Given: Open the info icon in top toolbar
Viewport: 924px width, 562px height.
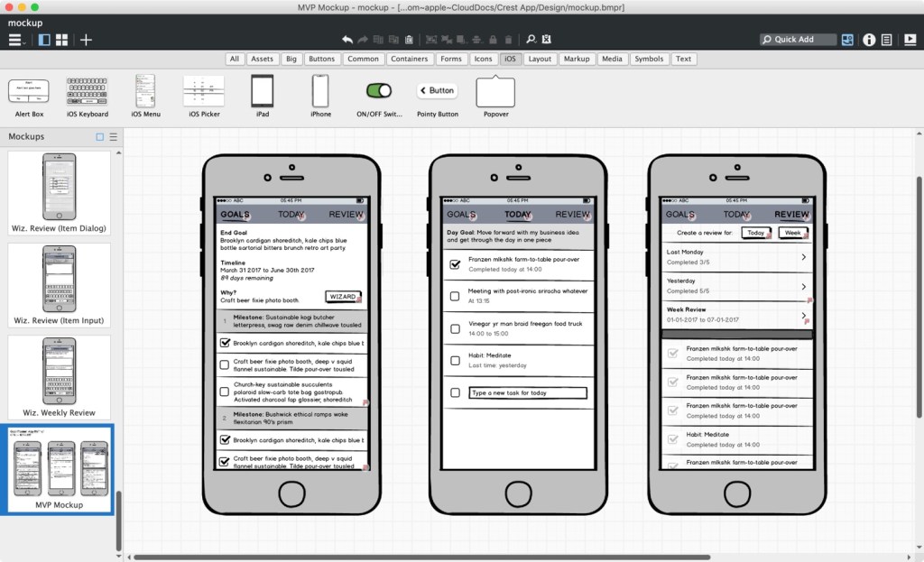Looking at the screenshot, I should 869,40.
